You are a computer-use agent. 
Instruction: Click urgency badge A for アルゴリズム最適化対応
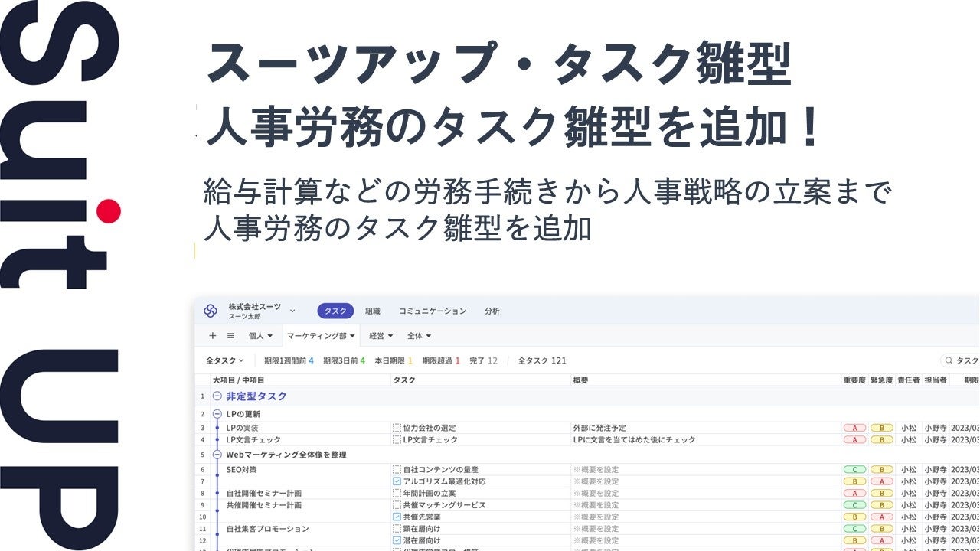881,481
